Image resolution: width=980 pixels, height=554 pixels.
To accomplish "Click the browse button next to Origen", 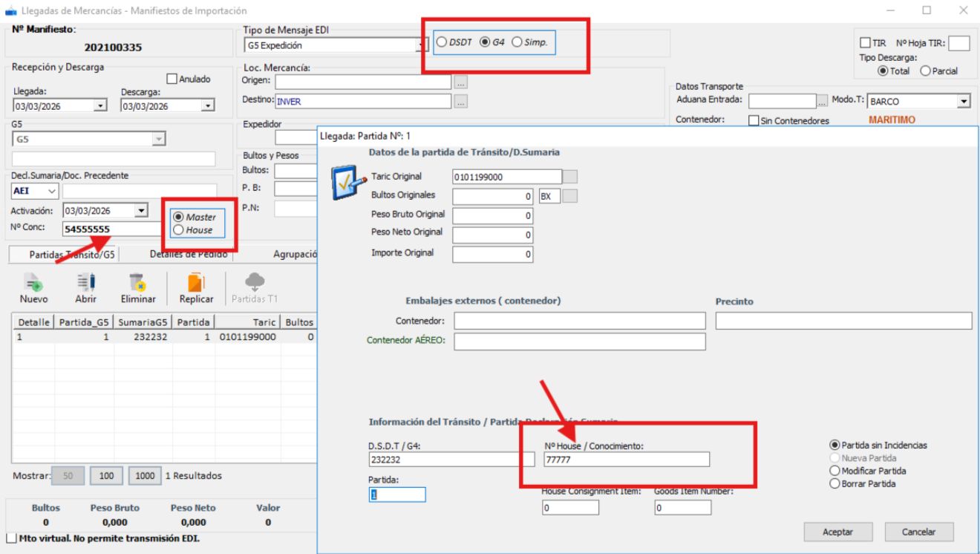I will click(461, 82).
